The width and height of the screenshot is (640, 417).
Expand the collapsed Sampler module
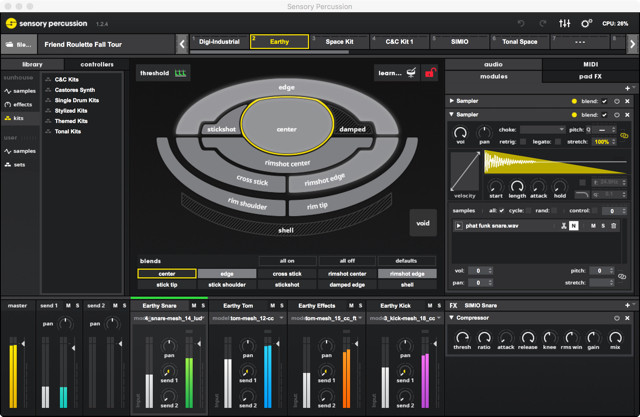coord(452,101)
